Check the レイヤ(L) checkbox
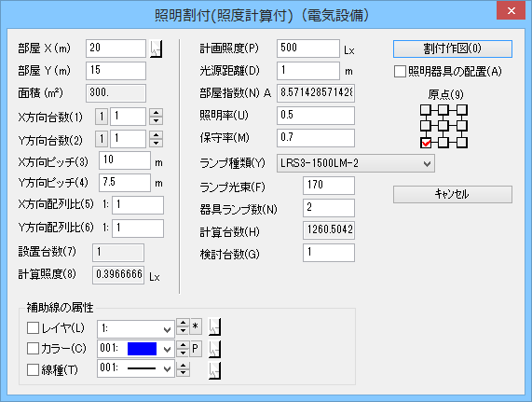Viewport: 532px width, 402px height. tap(33, 328)
